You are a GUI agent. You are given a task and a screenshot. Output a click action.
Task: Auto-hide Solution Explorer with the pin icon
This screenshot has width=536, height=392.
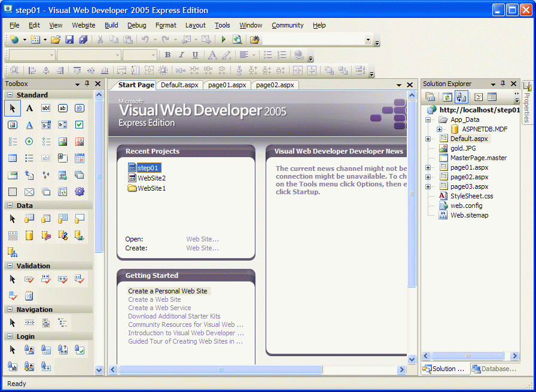(503, 84)
